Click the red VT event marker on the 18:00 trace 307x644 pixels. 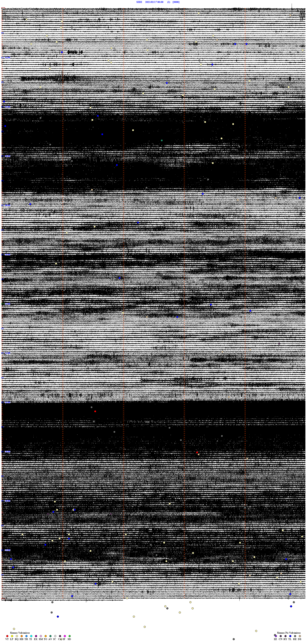pyautogui.click(x=197, y=453)
